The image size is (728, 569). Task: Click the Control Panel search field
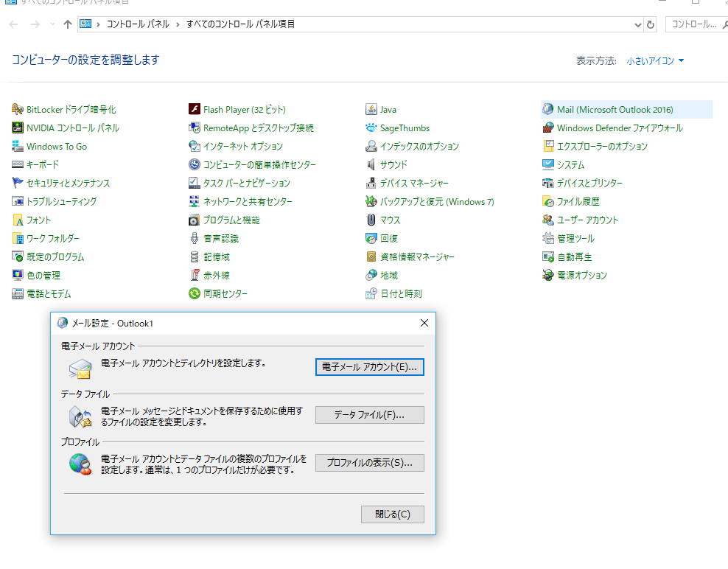pyautogui.click(x=696, y=24)
